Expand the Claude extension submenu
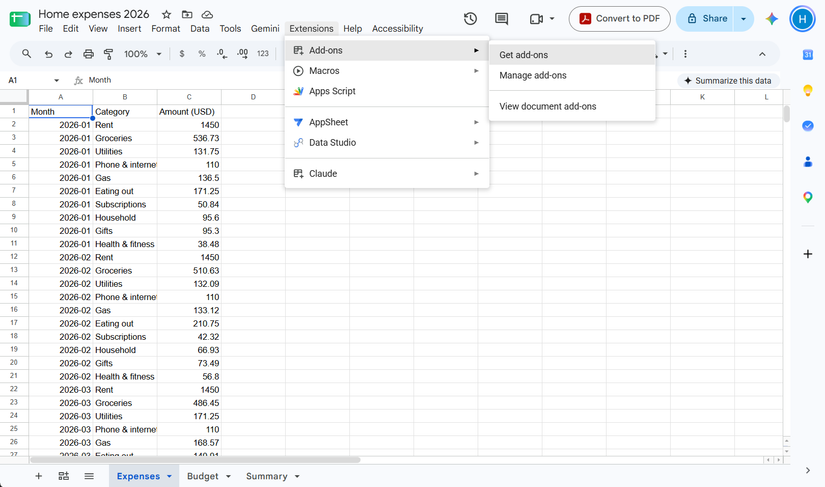825x487 pixels. click(x=387, y=174)
